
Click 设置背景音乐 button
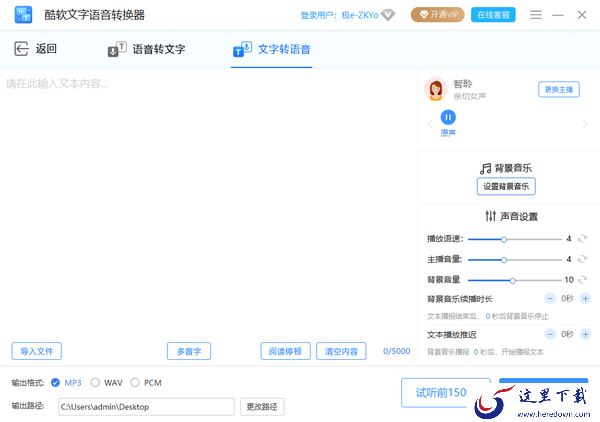(x=506, y=187)
